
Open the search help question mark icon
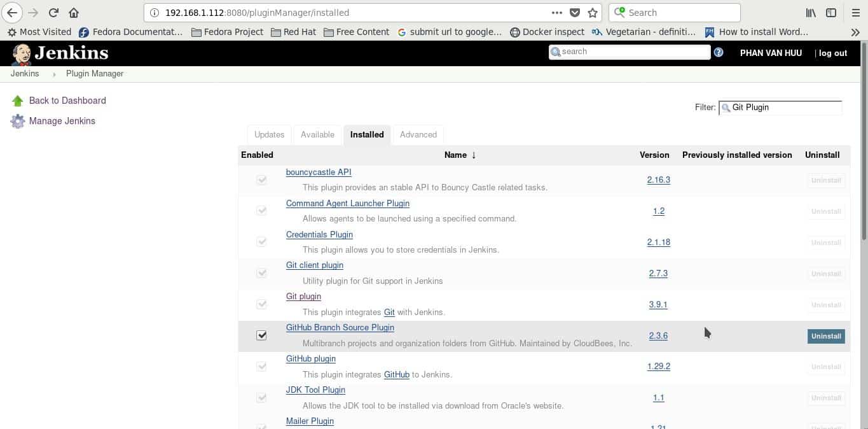coord(719,53)
